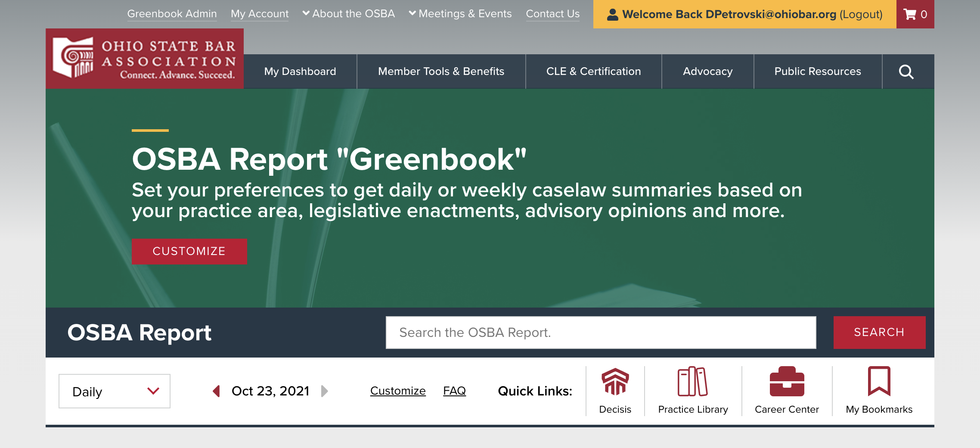Viewport: 980px width, 448px height.
Task: Open the FAQ link
Action: [454, 391]
